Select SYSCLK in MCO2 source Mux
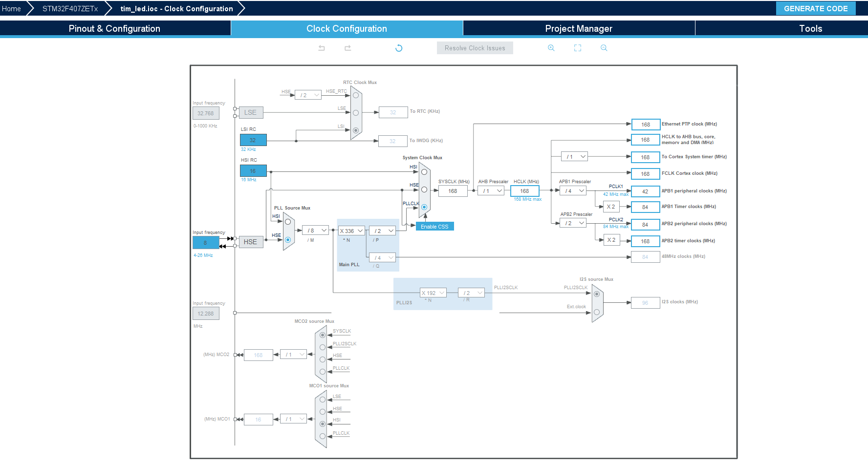The width and height of the screenshot is (868, 464). (323, 335)
